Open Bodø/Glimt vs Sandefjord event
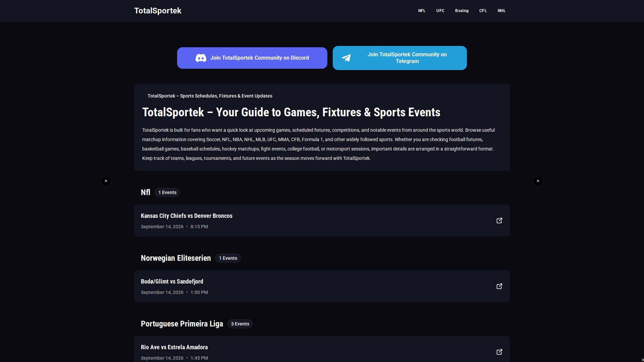The image size is (644, 362). click(322, 286)
